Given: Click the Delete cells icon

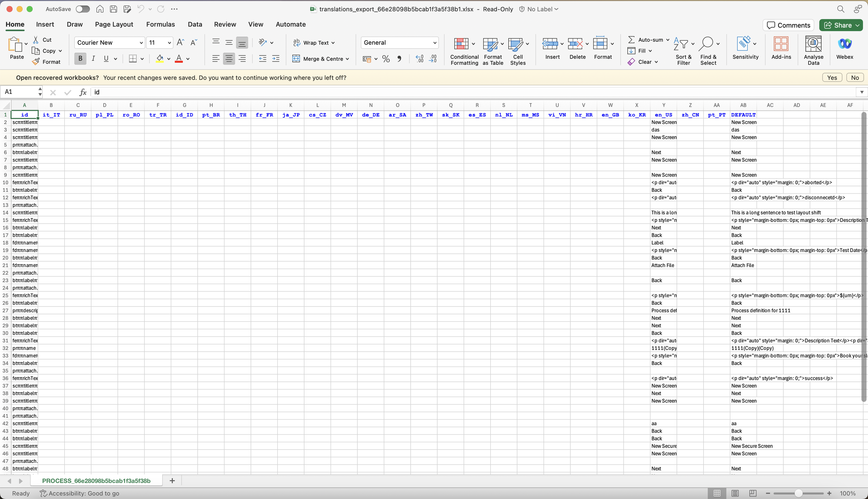Looking at the screenshot, I should [x=575, y=44].
